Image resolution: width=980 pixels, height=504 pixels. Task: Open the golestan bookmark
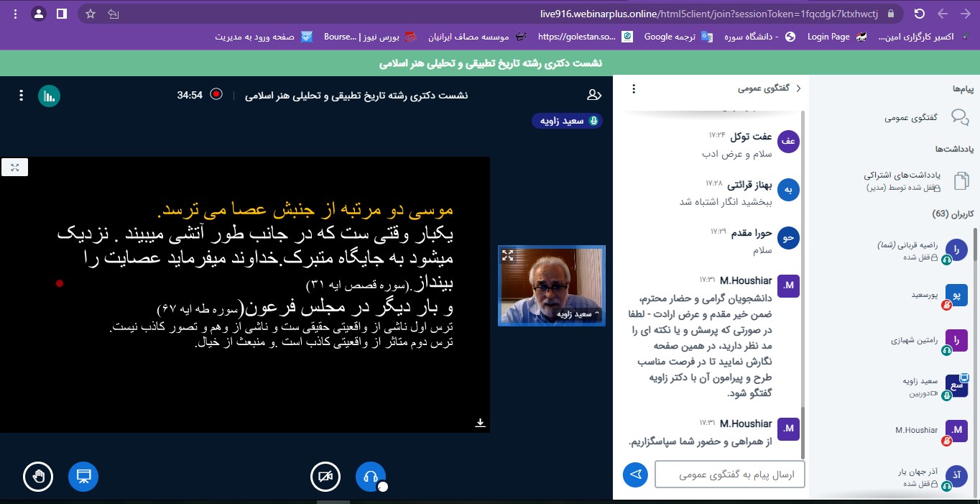tap(586, 37)
